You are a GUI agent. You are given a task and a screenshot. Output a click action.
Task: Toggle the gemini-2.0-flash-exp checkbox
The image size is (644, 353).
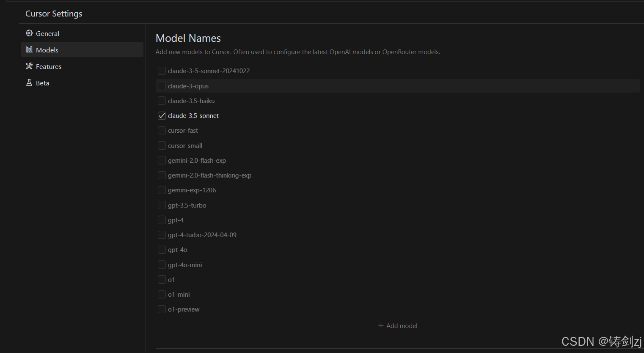click(x=162, y=160)
